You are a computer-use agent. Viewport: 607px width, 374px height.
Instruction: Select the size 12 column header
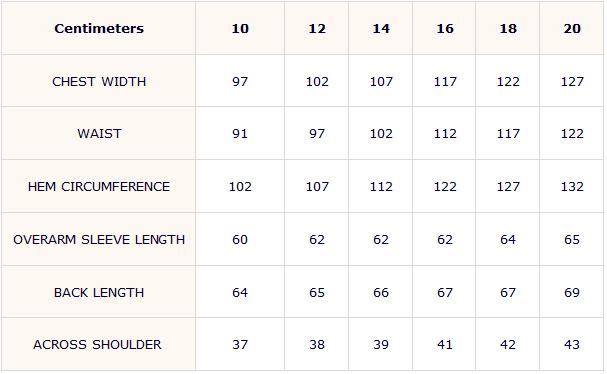(x=317, y=28)
